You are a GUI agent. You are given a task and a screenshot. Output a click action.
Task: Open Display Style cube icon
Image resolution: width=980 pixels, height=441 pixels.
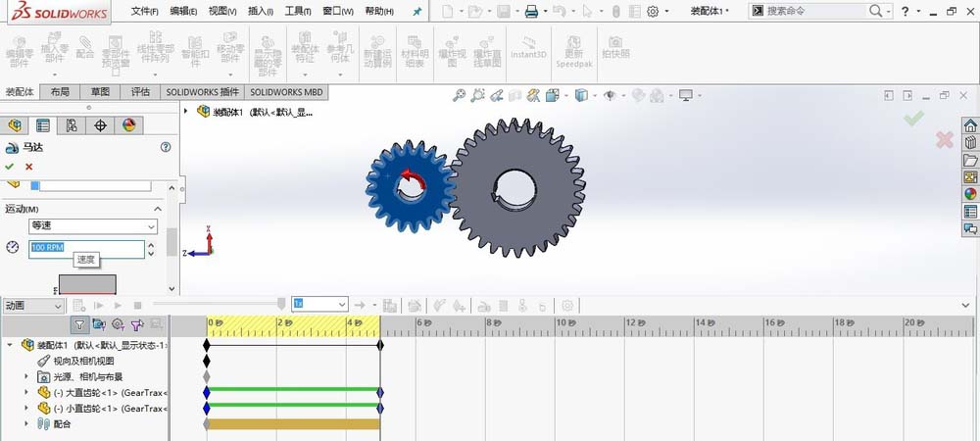point(581,96)
